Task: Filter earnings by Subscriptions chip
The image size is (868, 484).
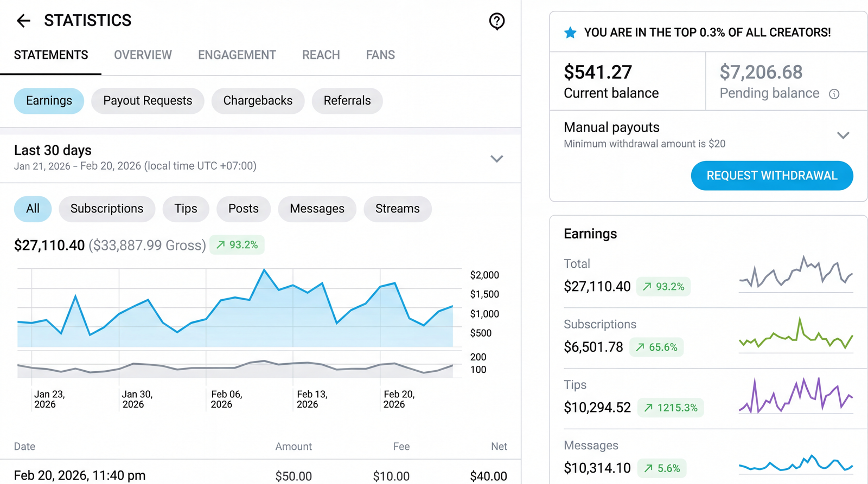Action: pos(107,209)
